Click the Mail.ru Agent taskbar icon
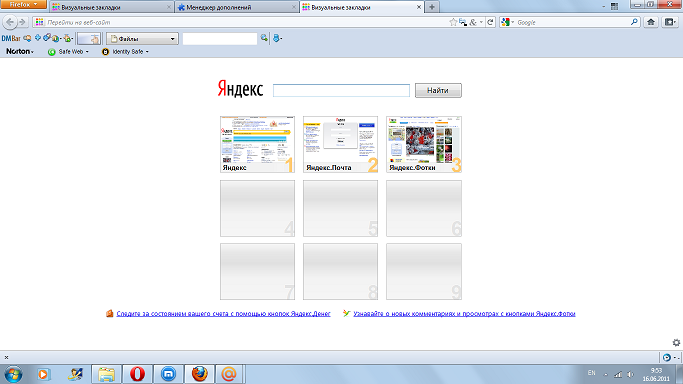 [x=229, y=374]
